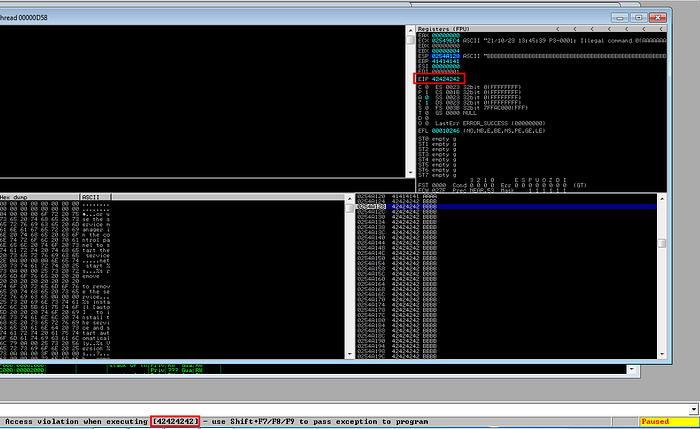
Task: Open the command bar dropdown arrow
Action: point(693,409)
